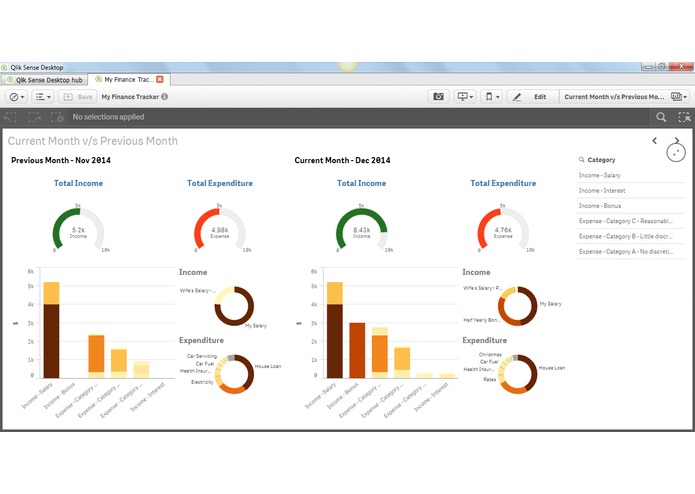Screen dimensions: 695x494
Task: Open the storytelling presentation dropdown
Action: coord(465,97)
